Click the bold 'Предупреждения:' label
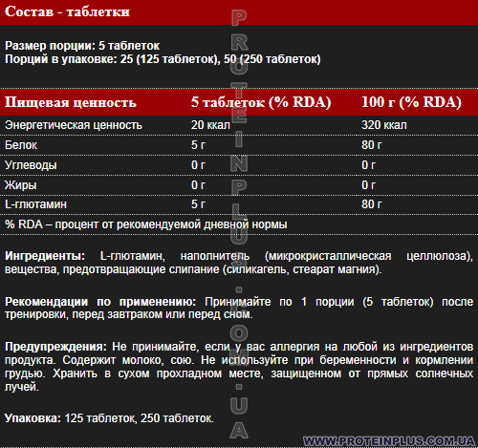 click(x=56, y=347)
